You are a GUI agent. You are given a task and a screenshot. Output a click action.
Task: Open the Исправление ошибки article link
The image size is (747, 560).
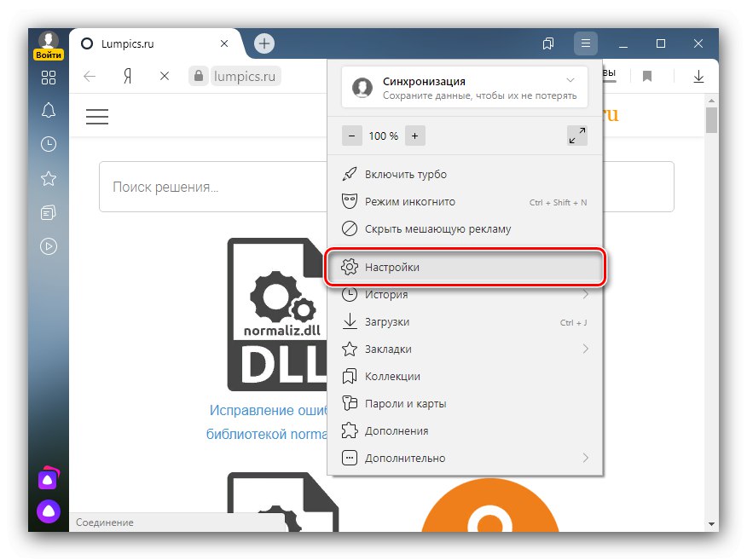coord(268,422)
